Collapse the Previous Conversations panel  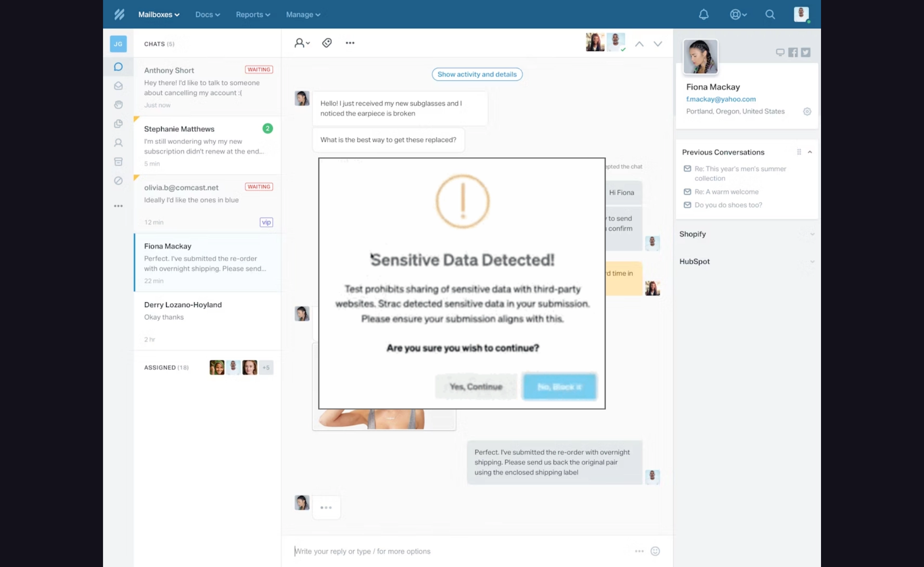[810, 152]
